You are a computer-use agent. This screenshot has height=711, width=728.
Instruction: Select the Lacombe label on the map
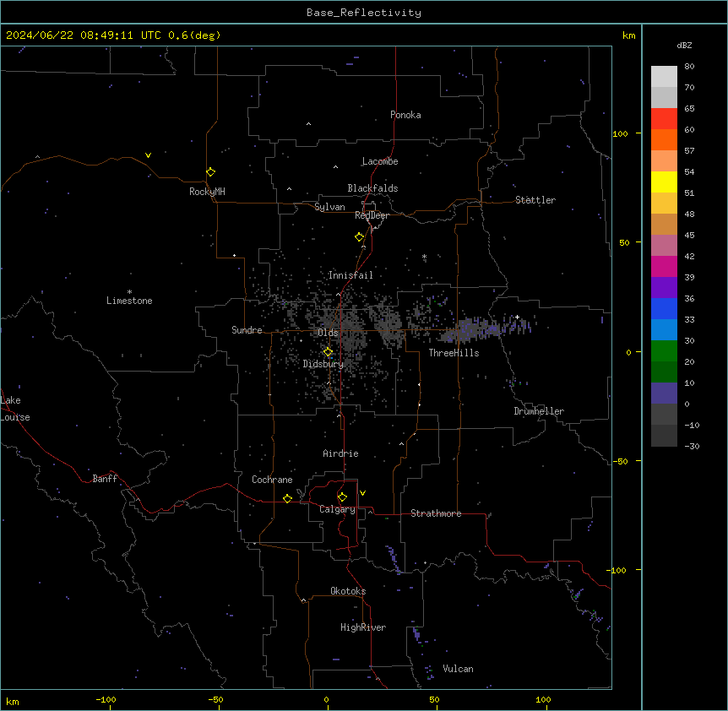point(380,161)
